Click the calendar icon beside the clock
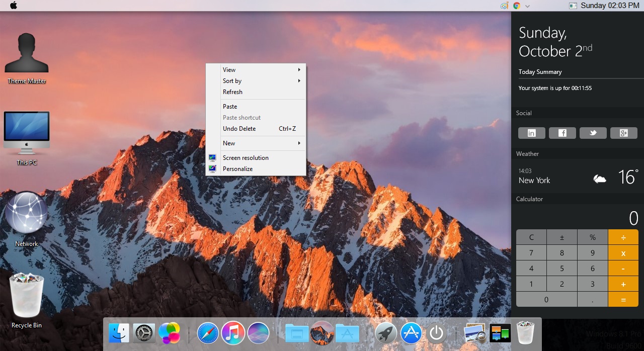The image size is (644, 351). (x=573, y=6)
